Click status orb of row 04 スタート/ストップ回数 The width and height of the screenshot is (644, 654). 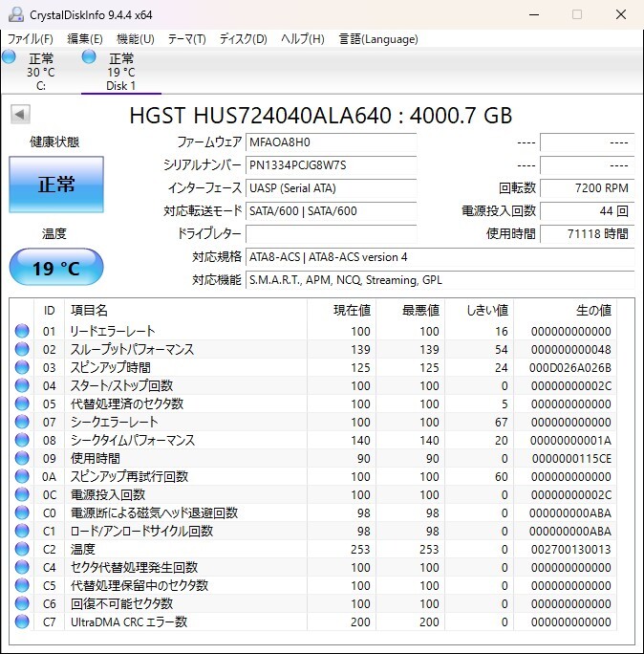[x=22, y=385]
